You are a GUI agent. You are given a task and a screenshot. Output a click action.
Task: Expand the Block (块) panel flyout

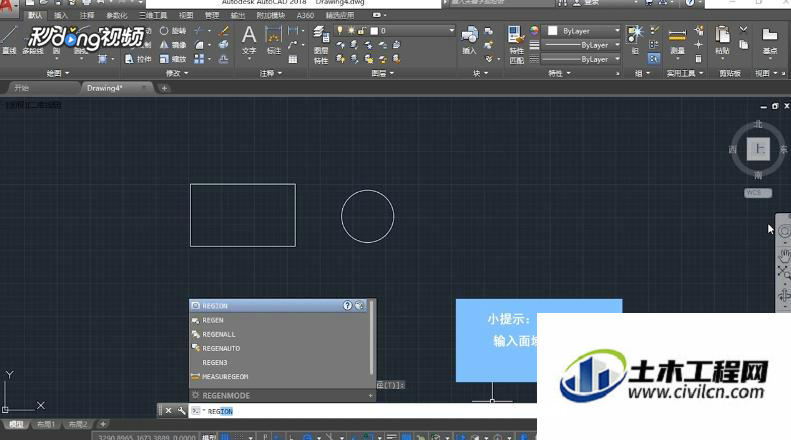click(x=480, y=74)
